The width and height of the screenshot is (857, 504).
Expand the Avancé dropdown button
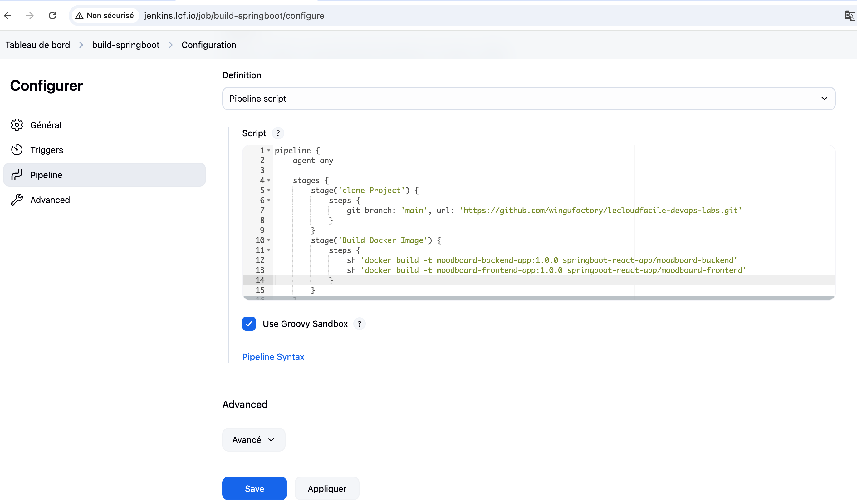click(x=253, y=440)
